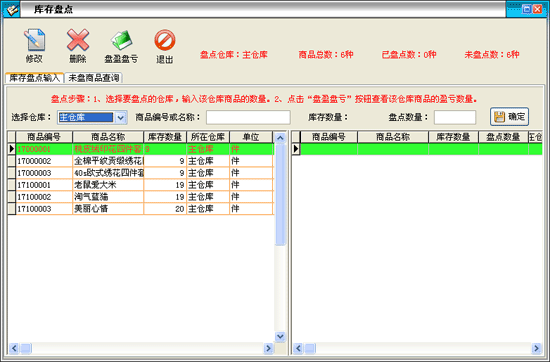This screenshot has width=550, height=362.
Task: Click product name 淘气蓝猫
Action: tap(91, 197)
